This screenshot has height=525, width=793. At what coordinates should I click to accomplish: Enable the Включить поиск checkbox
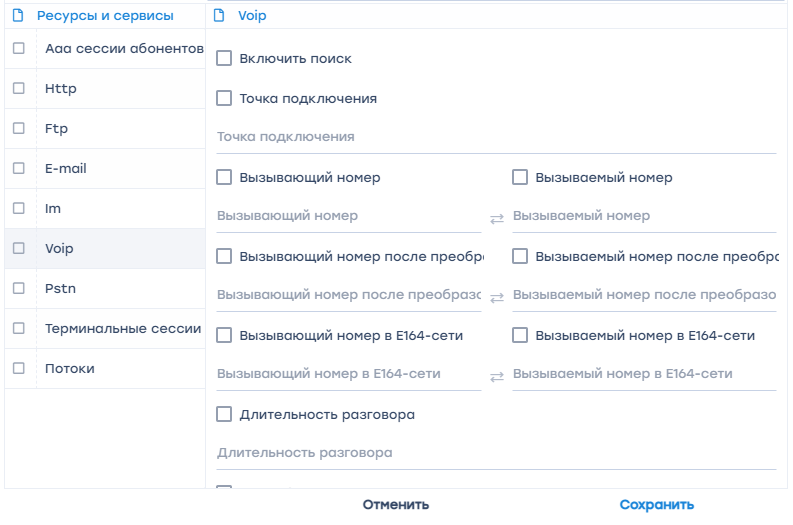(225, 59)
